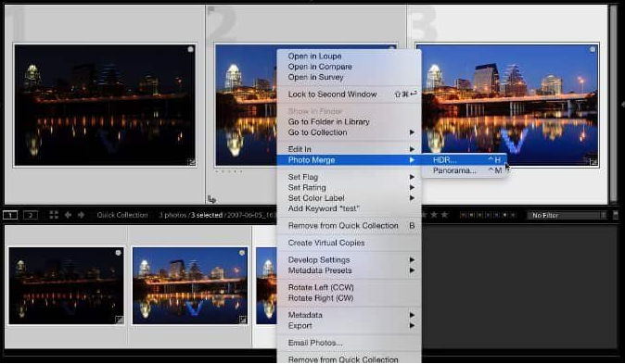Click Quick Collection source label in filmstrip bar
Screen dimensions: 625x364
[x=122, y=215]
